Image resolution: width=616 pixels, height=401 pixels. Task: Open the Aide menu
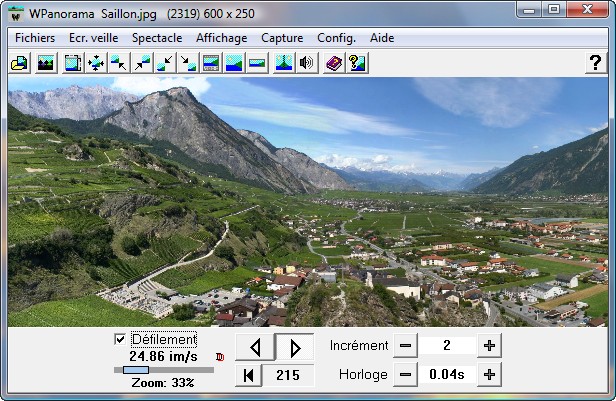(382, 38)
